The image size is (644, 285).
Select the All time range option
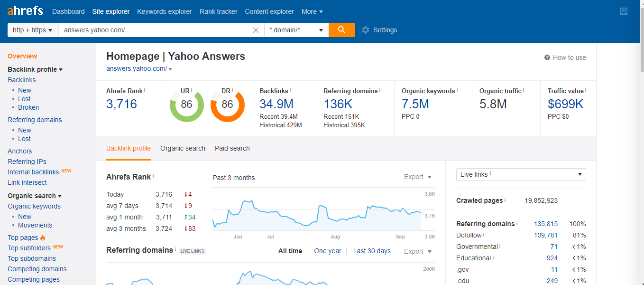[x=290, y=251]
